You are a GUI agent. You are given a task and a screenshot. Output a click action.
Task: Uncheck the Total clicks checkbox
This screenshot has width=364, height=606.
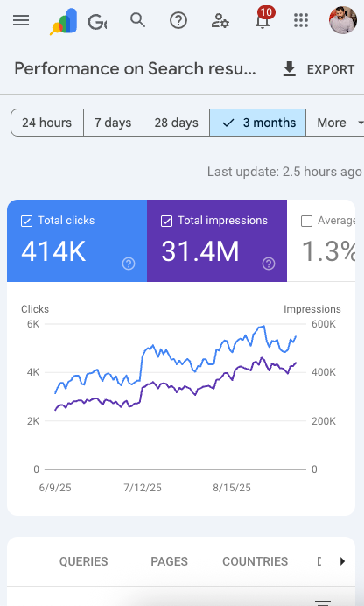coord(26,221)
